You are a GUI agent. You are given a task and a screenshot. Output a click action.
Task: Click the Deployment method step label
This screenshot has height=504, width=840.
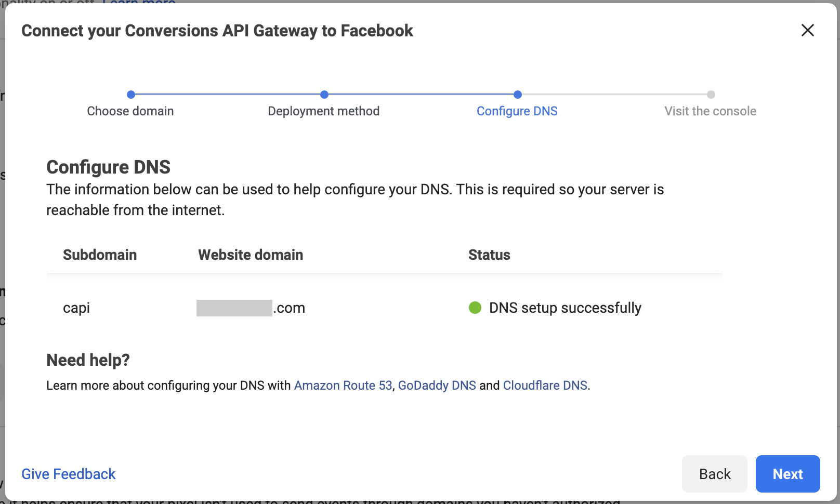pyautogui.click(x=324, y=111)
